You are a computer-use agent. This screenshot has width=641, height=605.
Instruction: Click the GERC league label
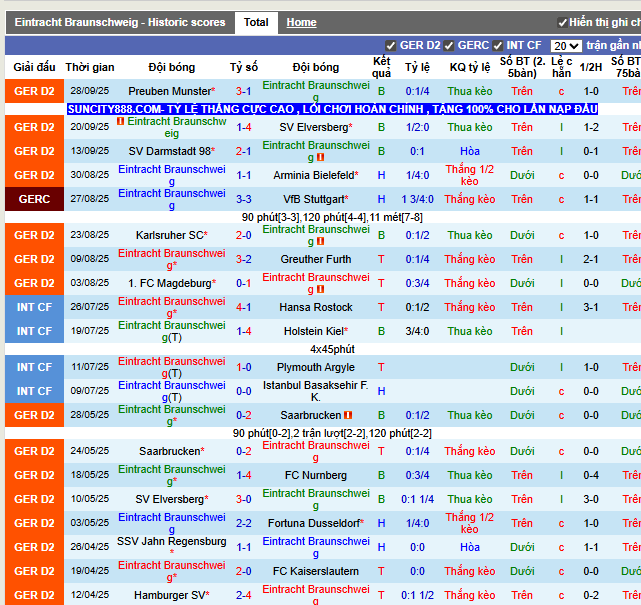point(34,199)
